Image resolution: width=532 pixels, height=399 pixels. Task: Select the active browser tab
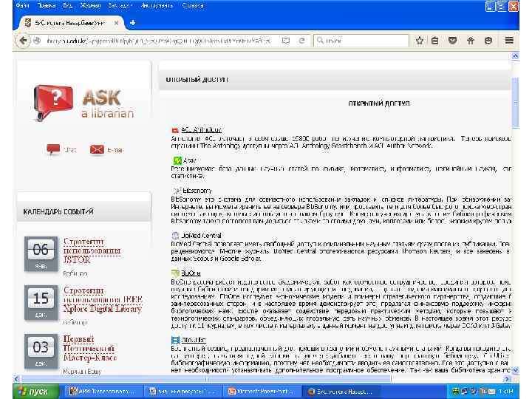coord(69,23)
